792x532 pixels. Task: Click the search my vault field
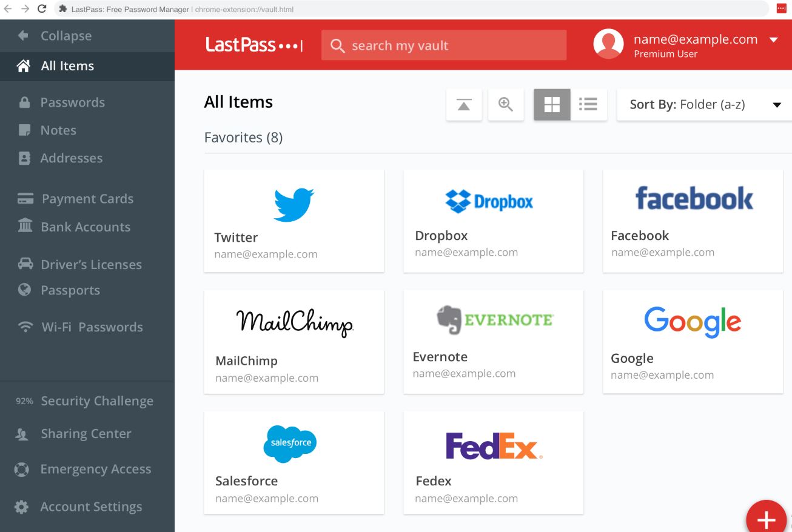pyautogui.click(x=444, y=45)
